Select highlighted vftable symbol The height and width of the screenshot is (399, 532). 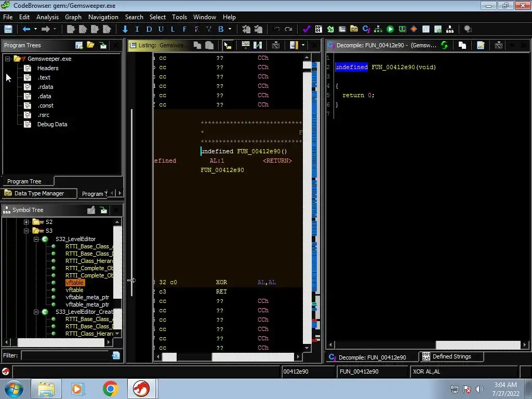pyautogui.click(x=75, y=283)
